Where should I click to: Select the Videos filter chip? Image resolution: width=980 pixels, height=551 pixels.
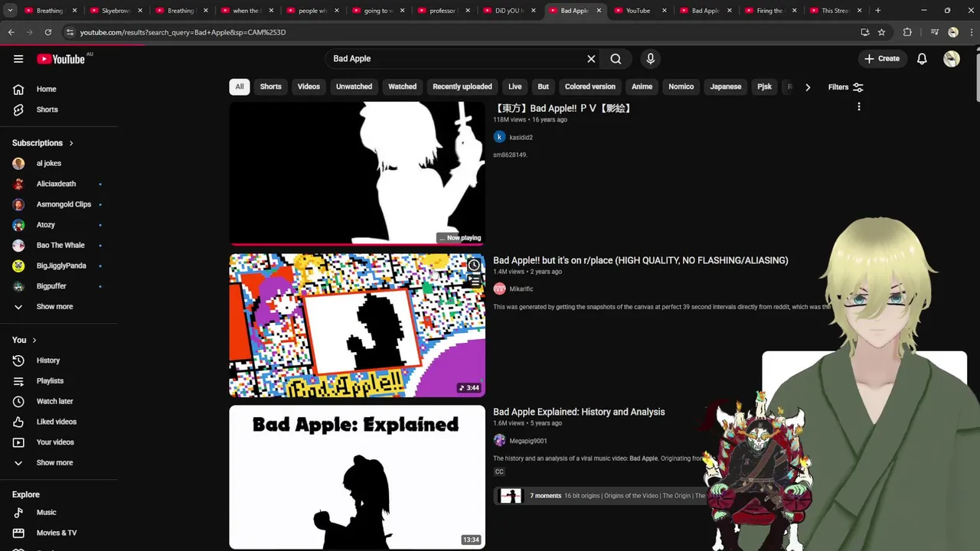pyautogui.click(x=309, y=86)
